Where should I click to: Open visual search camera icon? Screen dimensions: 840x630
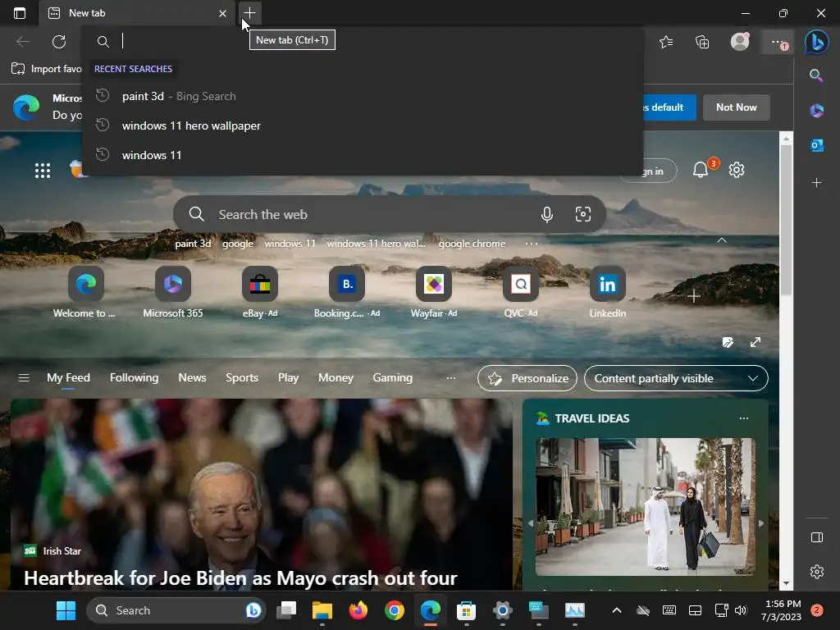point(583,214)
